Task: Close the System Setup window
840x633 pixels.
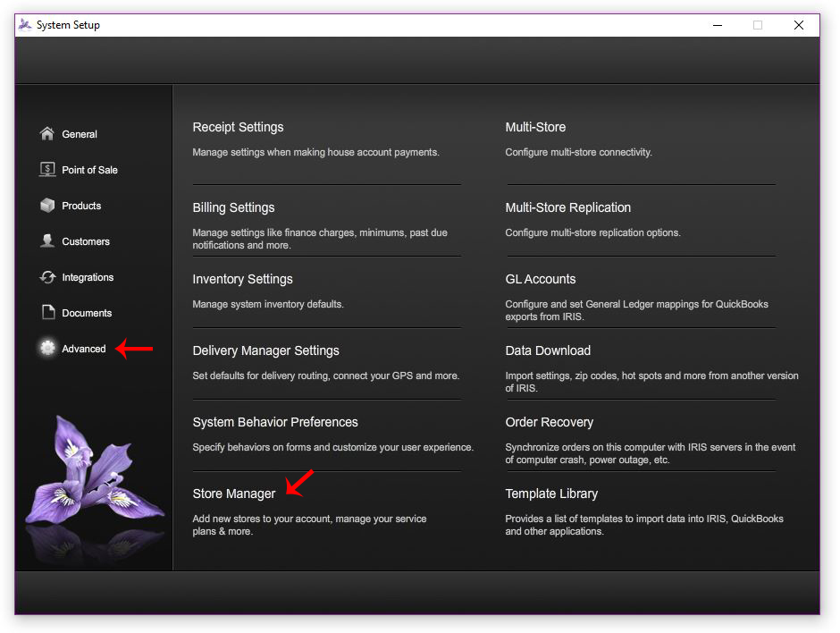Action: (x=798, y=25)
